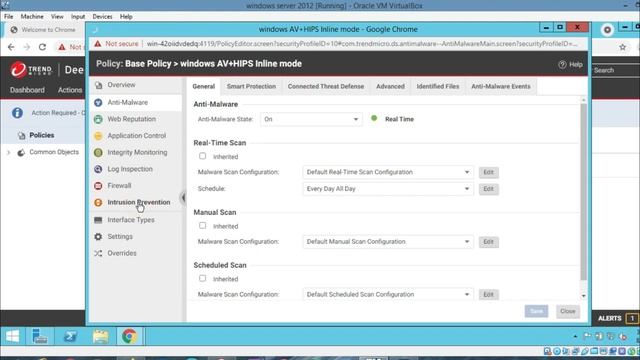The image size is (640, 360).
Task: Open the Intrusion Prevention icon
Action: coord(98,202)
